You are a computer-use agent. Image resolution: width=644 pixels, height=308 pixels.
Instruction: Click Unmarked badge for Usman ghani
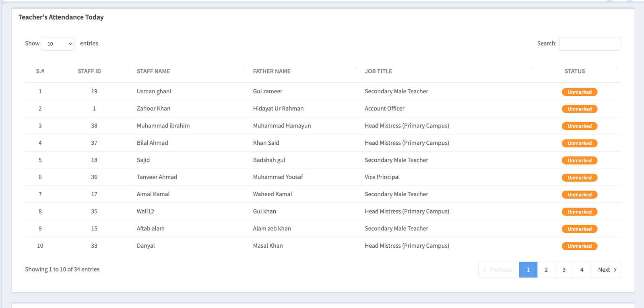pos(580,92)
